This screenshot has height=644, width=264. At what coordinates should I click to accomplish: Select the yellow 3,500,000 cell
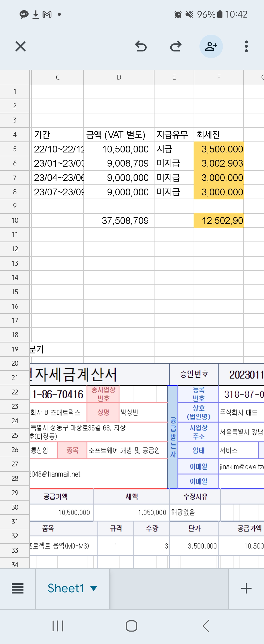pyautogui.click(x=219, y=149)
